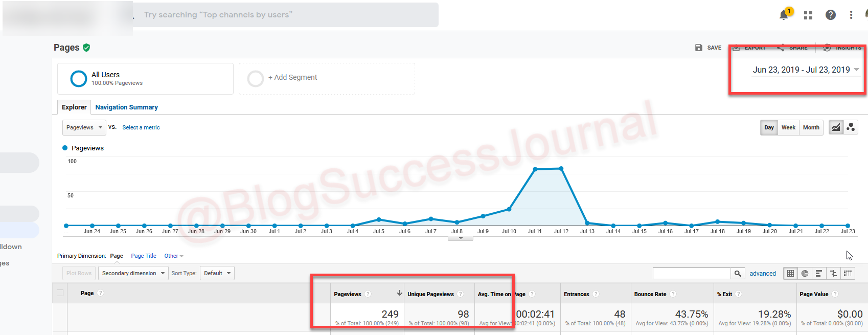868x335 pixels.
Task: Select the Comparison view icon
Action: [x=833, y=274]
